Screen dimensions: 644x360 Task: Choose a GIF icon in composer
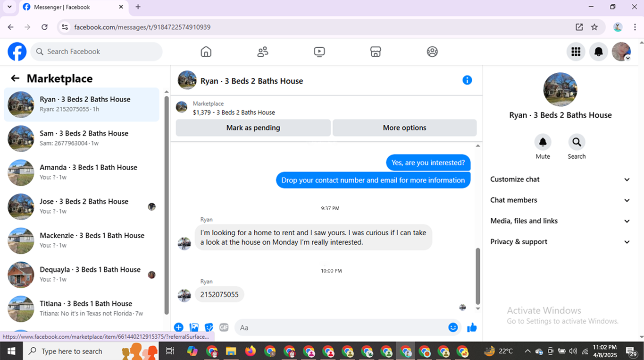tap(224, 327)
